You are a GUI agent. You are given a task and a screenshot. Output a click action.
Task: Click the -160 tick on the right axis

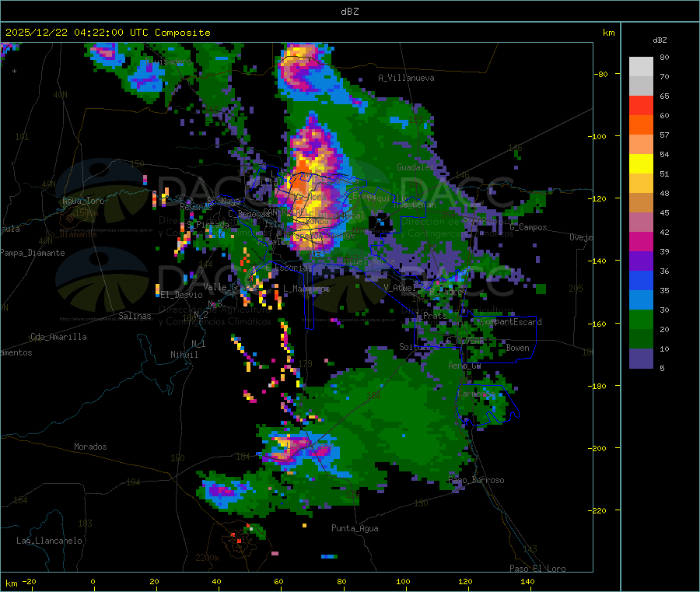tap(597, 324)
